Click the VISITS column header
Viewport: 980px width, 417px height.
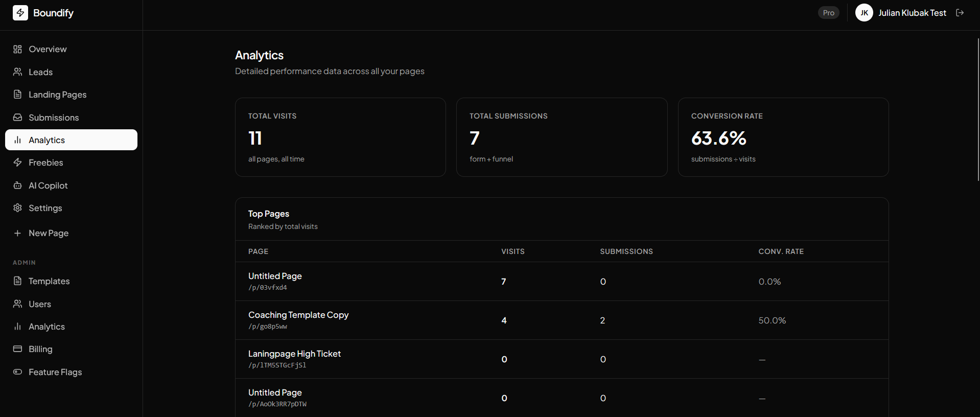(513, 251)
